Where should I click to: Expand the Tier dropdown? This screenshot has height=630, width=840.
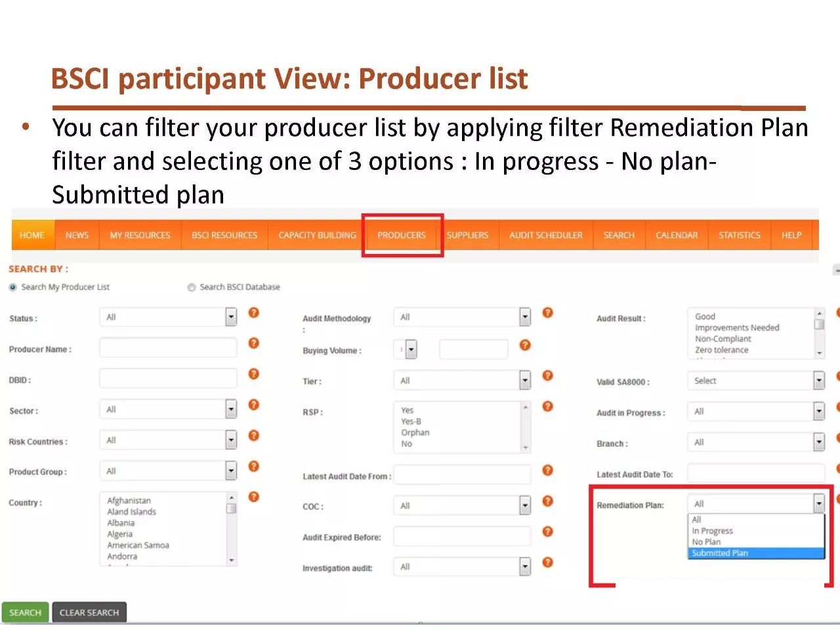(x=525, y=381)
